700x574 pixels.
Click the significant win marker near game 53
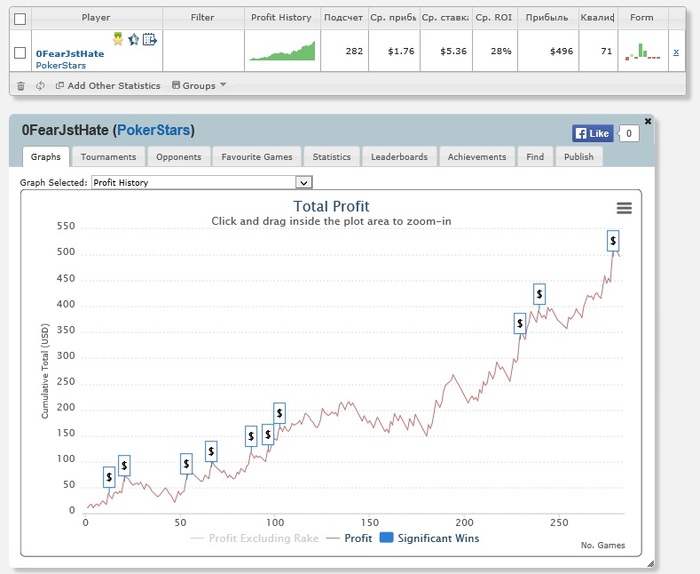coord(187,464)
